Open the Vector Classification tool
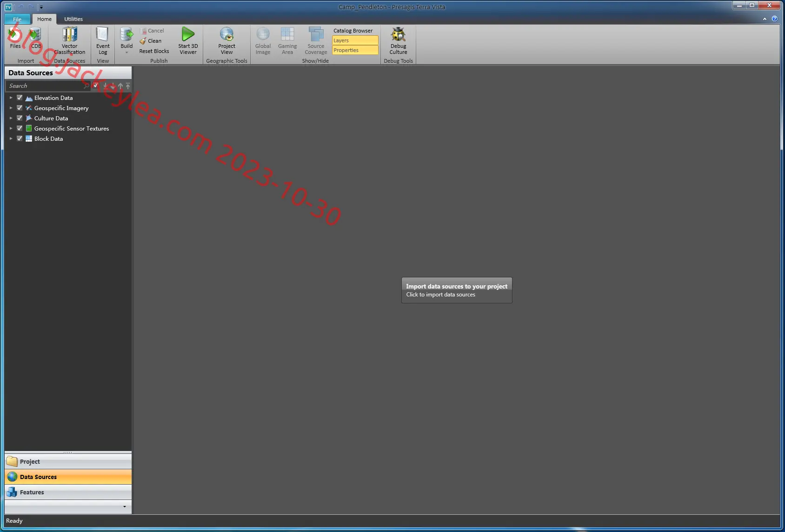Image resolution: width=785 pixels, height=532 pixels. 69,41
